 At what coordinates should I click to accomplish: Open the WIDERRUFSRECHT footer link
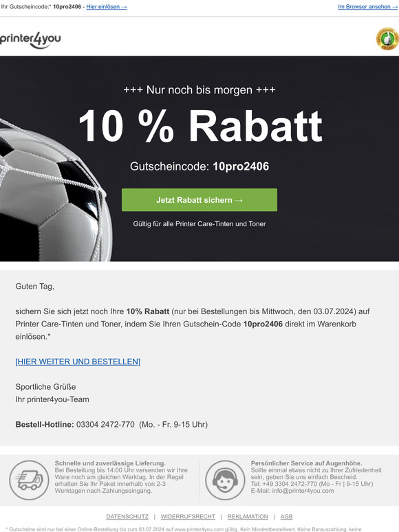click(x=188, y=516)
